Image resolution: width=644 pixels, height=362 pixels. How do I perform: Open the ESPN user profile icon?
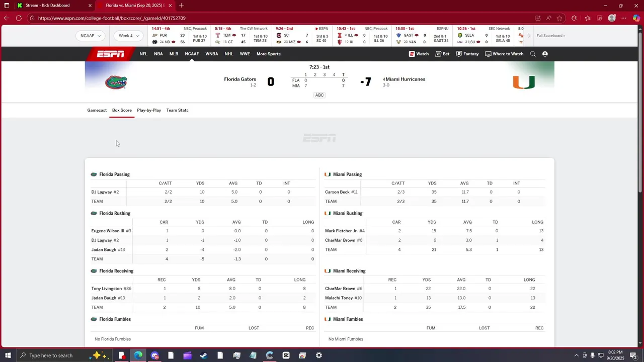pos(545,54)
